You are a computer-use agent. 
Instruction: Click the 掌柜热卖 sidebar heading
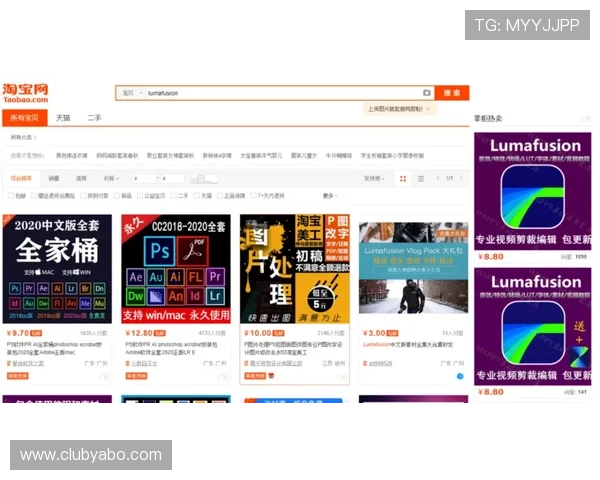(488, 118)
